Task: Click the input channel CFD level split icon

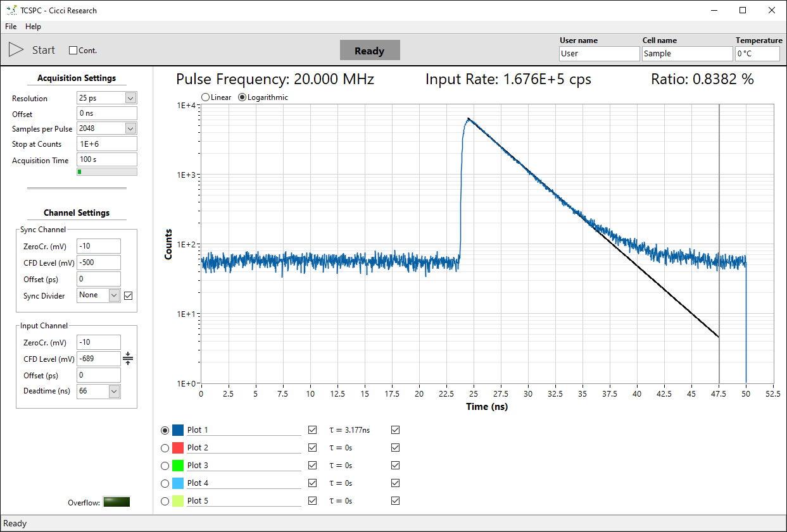Action: pyautogui.click(x=128, y=359)
